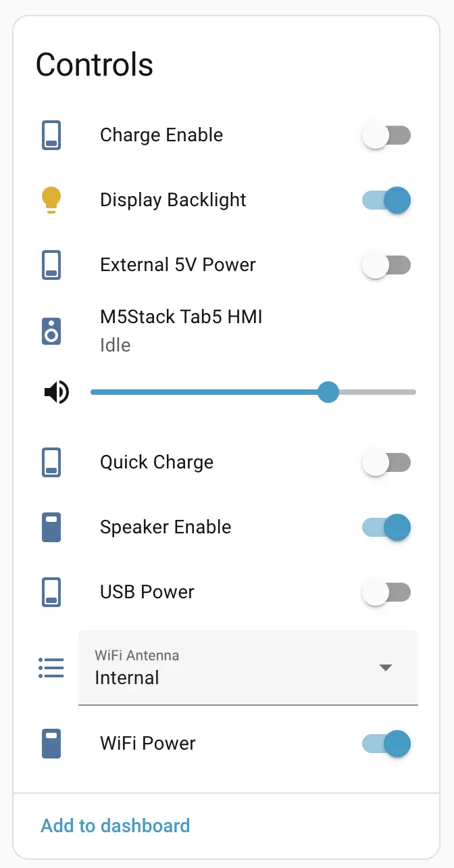Viewport: 454px width, 868px height.
Task: Click the Speaker Enable switch icon
Action: pos(51,527)
